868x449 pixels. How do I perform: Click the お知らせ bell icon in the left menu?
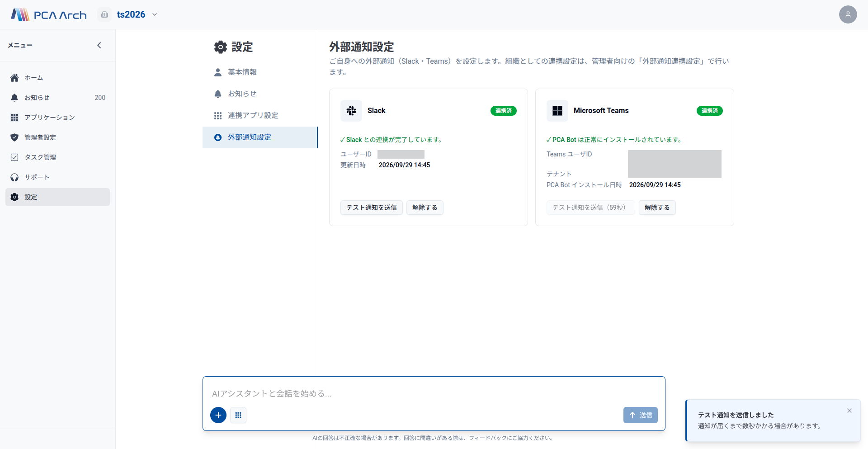pos(14,98)
